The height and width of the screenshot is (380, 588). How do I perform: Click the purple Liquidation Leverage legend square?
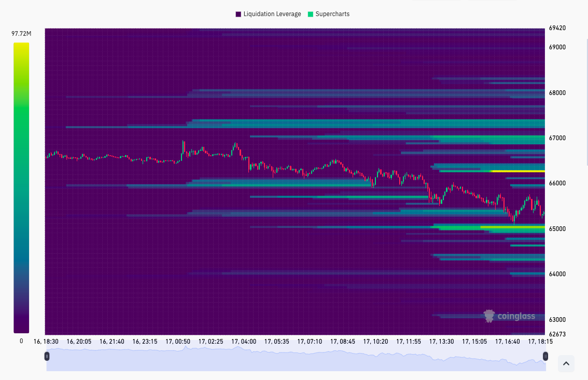[239, 14]
